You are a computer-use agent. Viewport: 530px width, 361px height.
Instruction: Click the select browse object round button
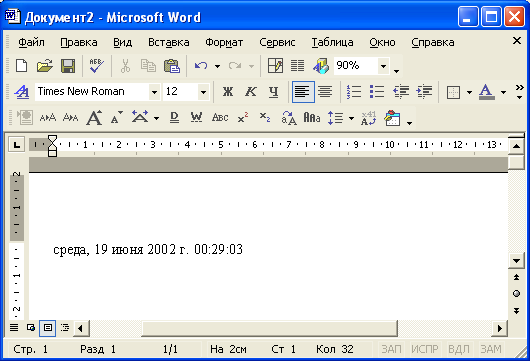[x=516, y=293]
